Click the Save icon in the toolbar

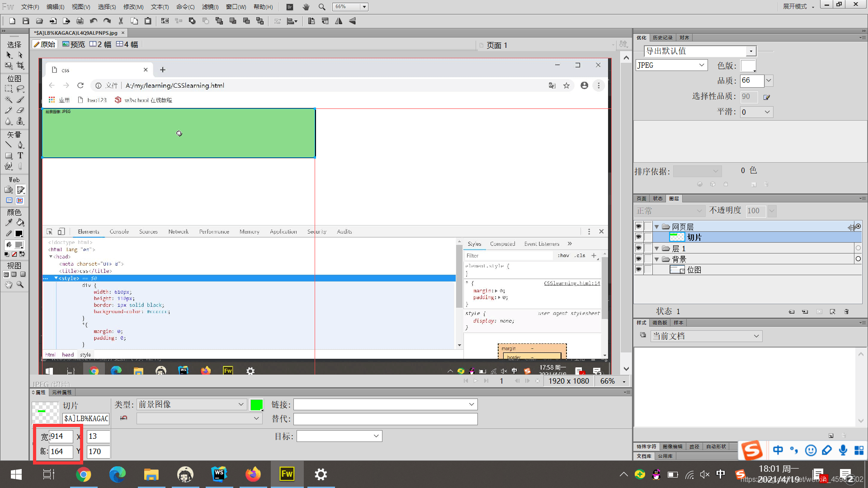click(x=26, y=21)
